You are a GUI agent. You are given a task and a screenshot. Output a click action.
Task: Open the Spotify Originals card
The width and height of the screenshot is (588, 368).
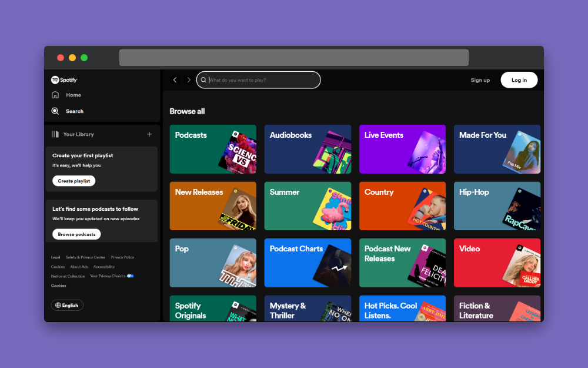click(213, 309)
